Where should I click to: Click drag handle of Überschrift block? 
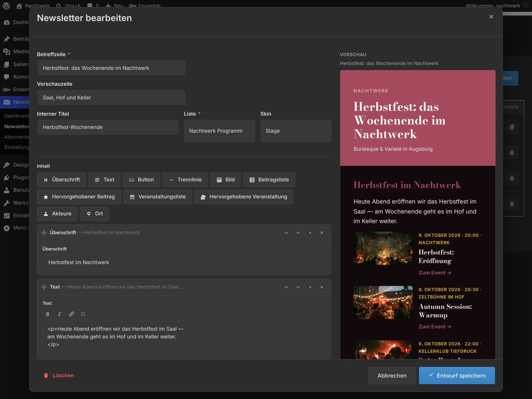pyautogui.click(x=44, y=233)
